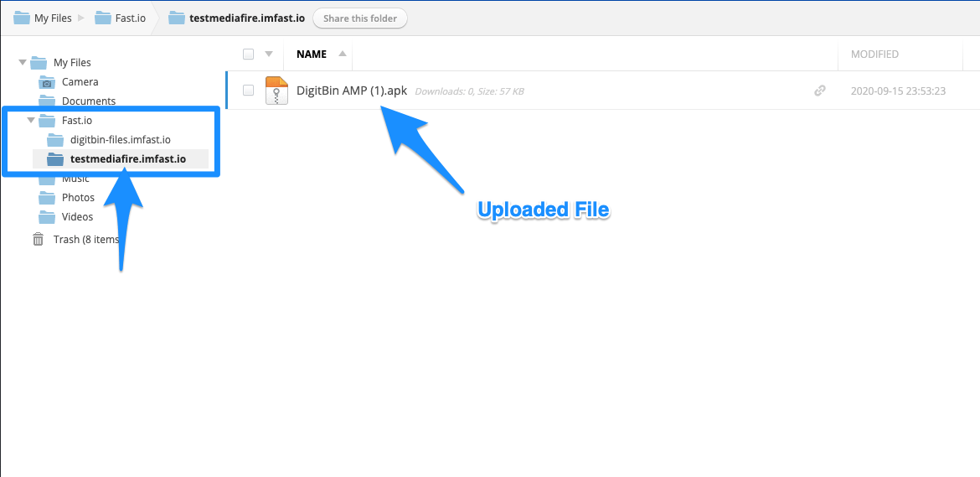
Task: Click the Photos folder icon
Action: (47, 198)
